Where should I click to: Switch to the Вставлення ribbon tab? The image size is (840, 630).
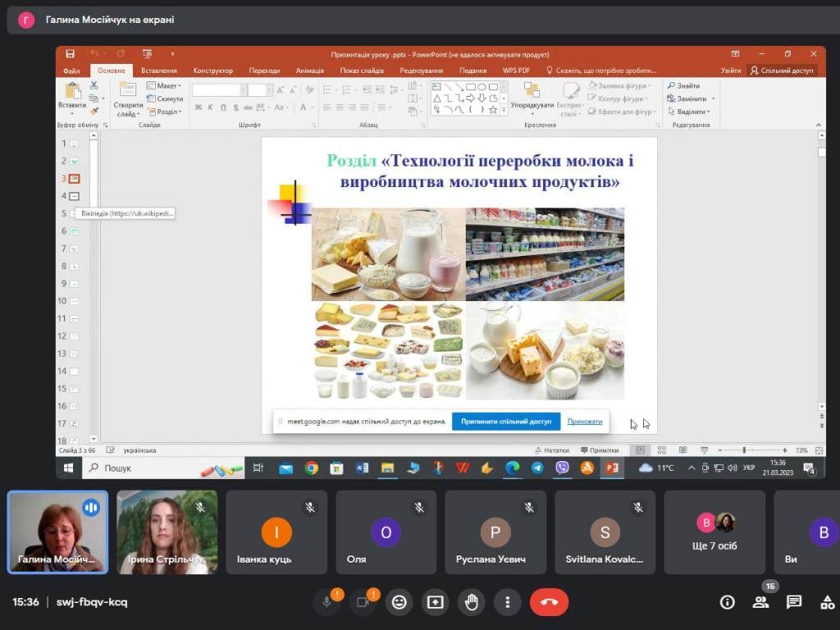pos(159,71)
